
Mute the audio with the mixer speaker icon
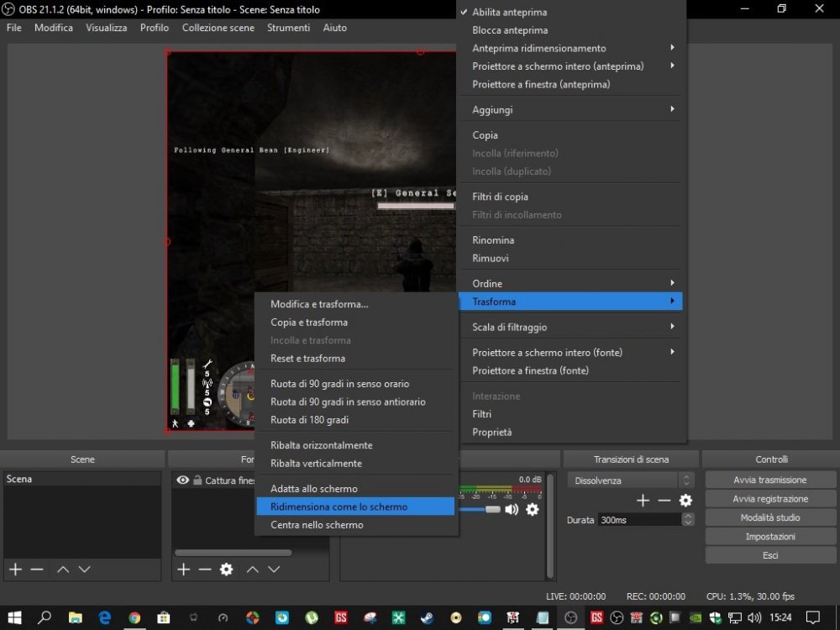[512, 509]
